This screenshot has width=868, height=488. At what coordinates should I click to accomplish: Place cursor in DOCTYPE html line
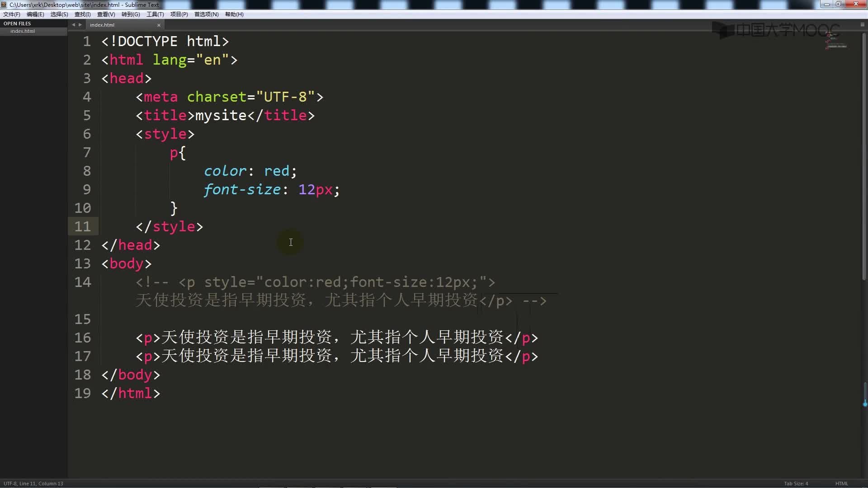coord(165,41)
